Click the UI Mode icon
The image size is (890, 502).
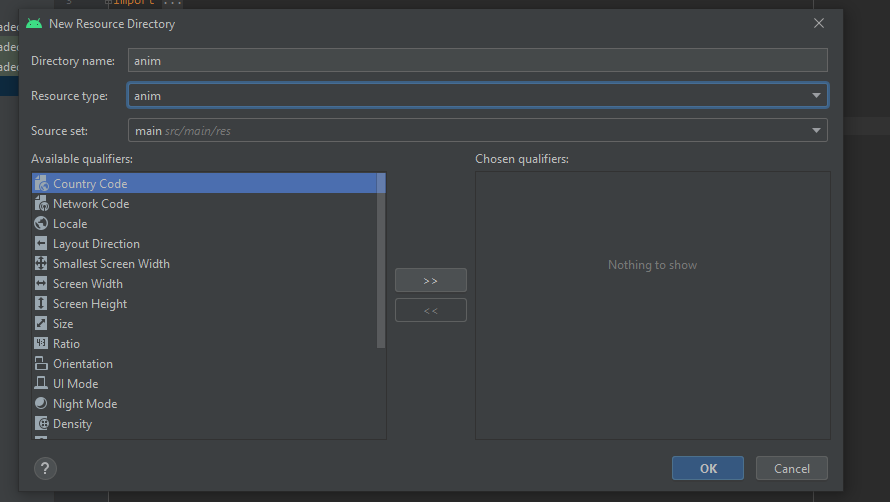point(41,383)
